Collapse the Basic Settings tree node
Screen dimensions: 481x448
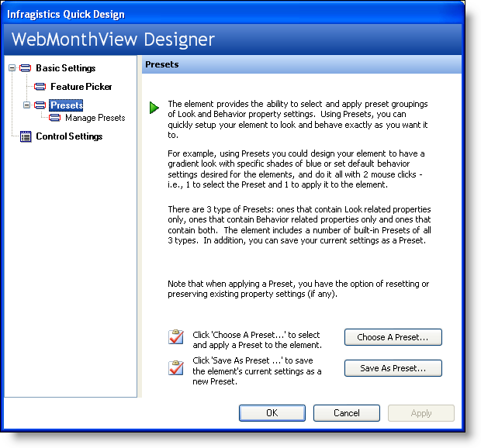point(12,68)
